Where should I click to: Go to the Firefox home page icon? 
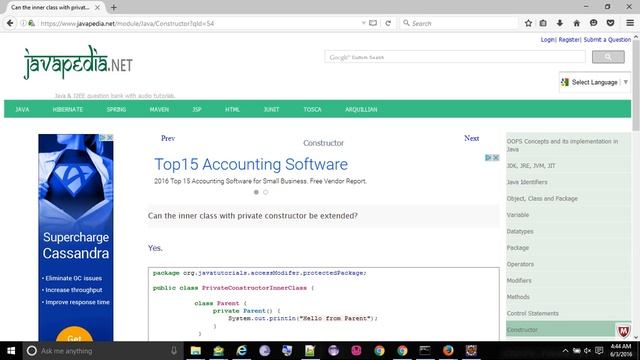coord(576,23)
